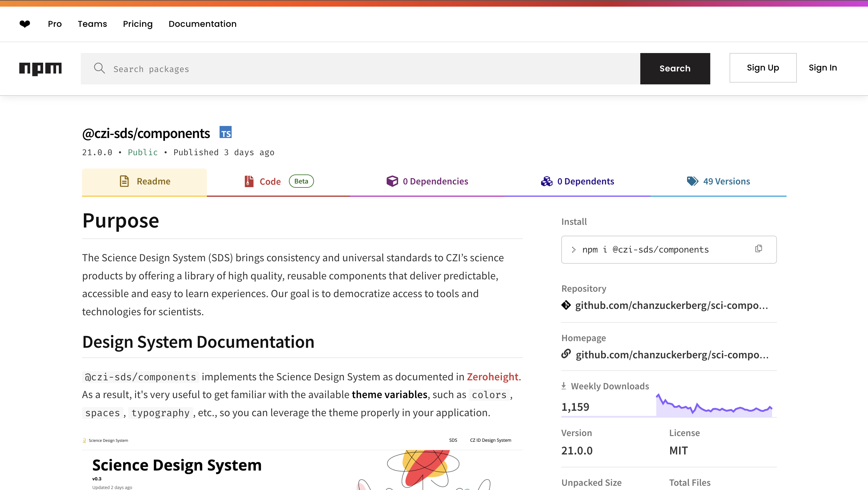This screenshot has width=868, height=490.
Task: Click the Sign In link
Action: [x=823, y=68]
